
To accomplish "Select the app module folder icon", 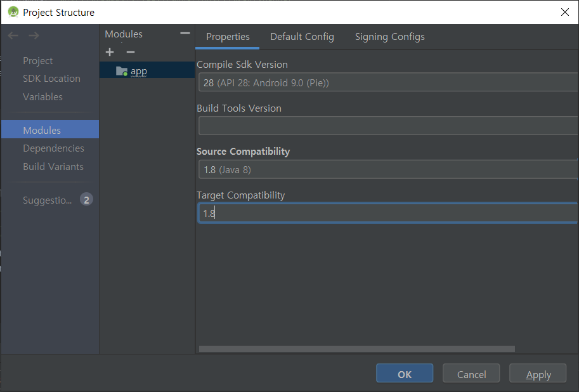I will (x=122, y=71).
